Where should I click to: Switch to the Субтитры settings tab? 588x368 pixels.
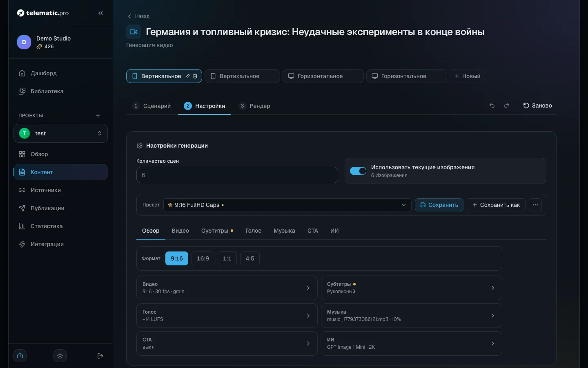coord(217,231)
